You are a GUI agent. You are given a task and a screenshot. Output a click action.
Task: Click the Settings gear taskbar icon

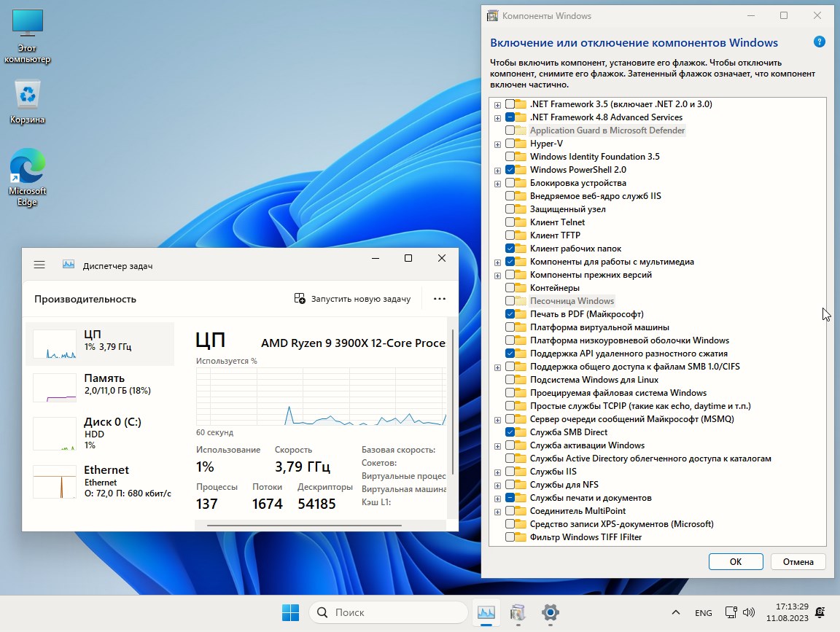click(551, 612)
